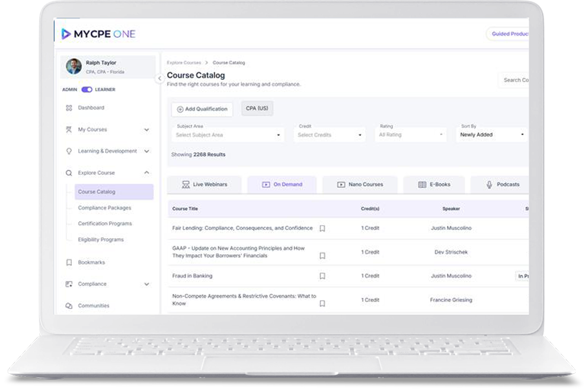The width and height of the screenshot is (588, 391).
Task: Open the Fair Lending course title
Action: click(x=242, y=228)
